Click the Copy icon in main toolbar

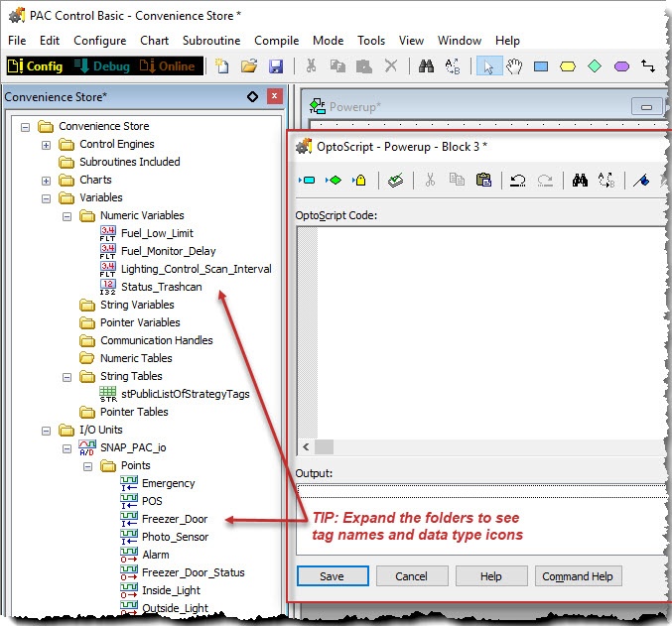point(337,66)
